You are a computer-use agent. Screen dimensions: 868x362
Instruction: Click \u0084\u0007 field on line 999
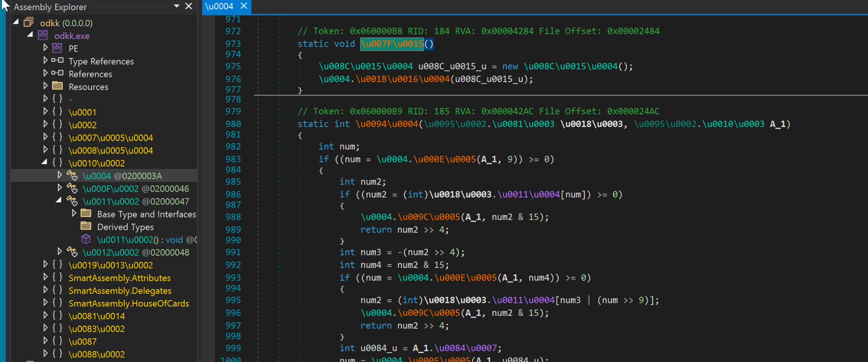(466, 348)
